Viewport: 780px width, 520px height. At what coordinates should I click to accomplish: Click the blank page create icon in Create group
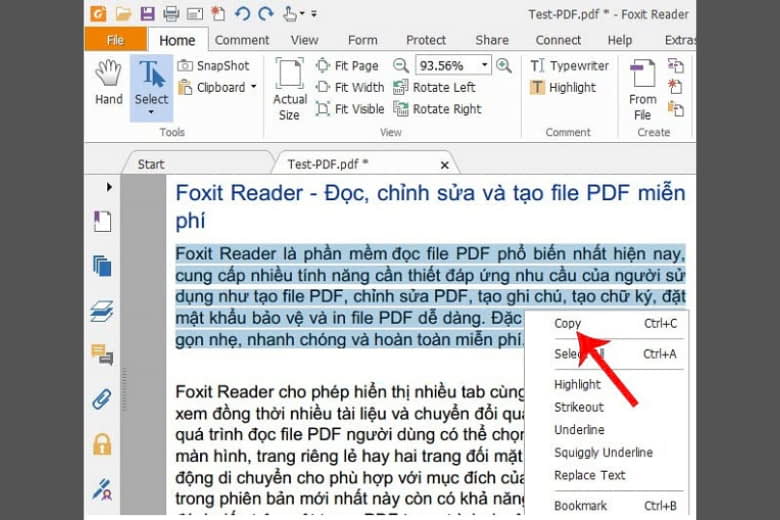pyautogui.click(x=675, y=87)
